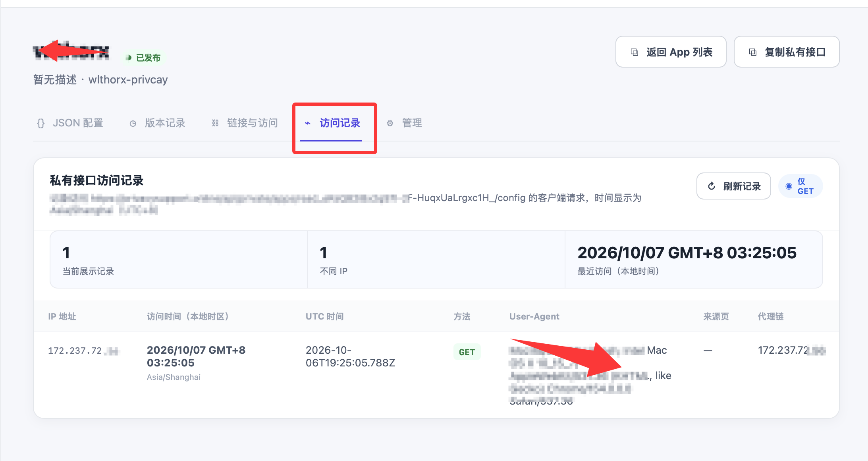Click the 访问时间（本地时区）column header
Image resolution: width=868 pixels, height=461 pixels.
pos(189,316)
